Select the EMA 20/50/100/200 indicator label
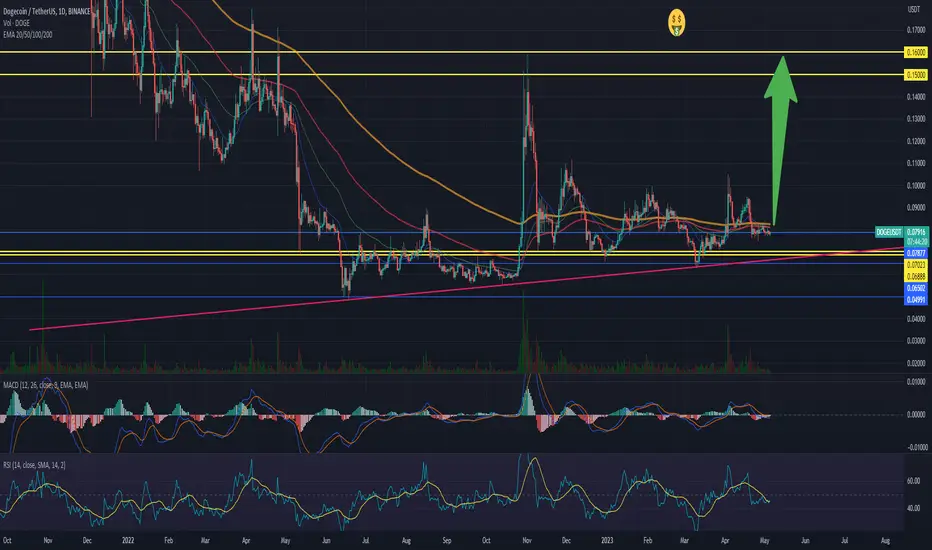 [27, 34]
